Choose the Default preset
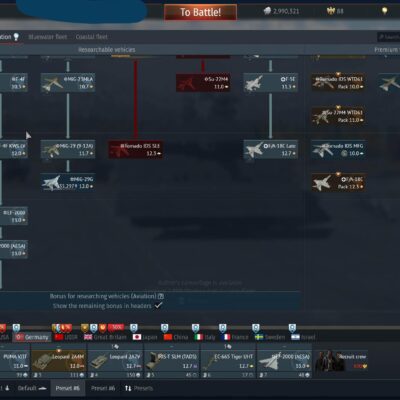 (32, 388)
